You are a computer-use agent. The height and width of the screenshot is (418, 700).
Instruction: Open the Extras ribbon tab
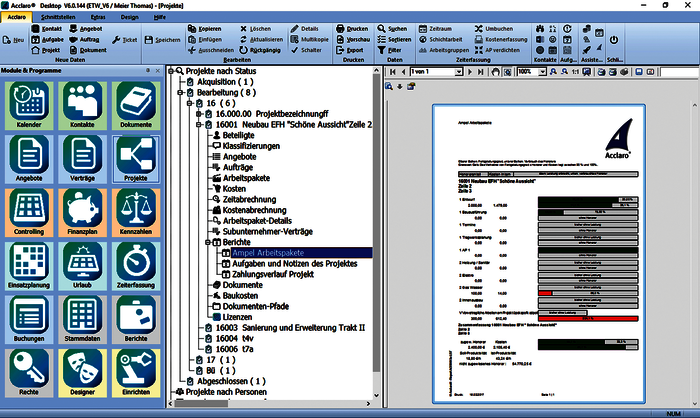tap(98, 17)
